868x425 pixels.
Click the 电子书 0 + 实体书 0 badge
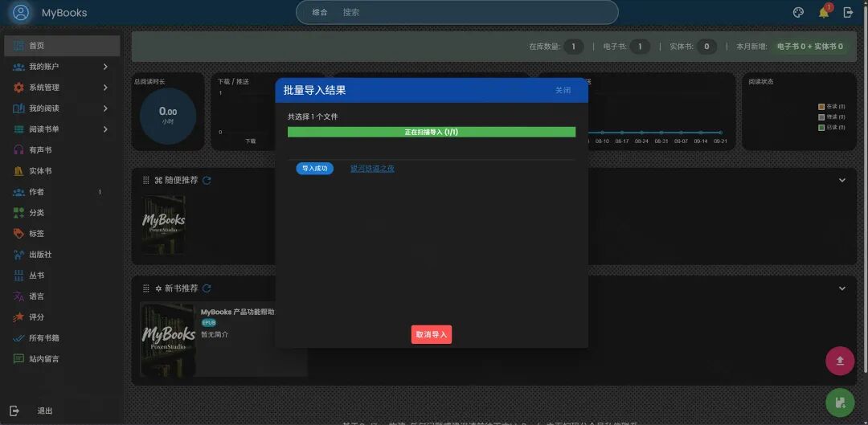click(810, 47)
